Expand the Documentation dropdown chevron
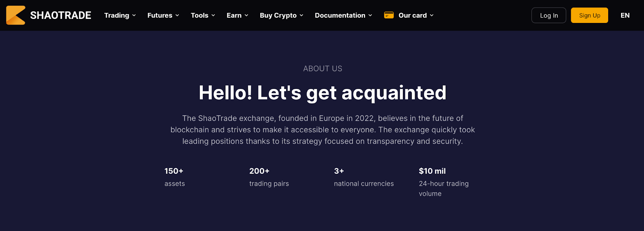Image resolution: width=644 pixels, height=231 pixels. point(370,15)
